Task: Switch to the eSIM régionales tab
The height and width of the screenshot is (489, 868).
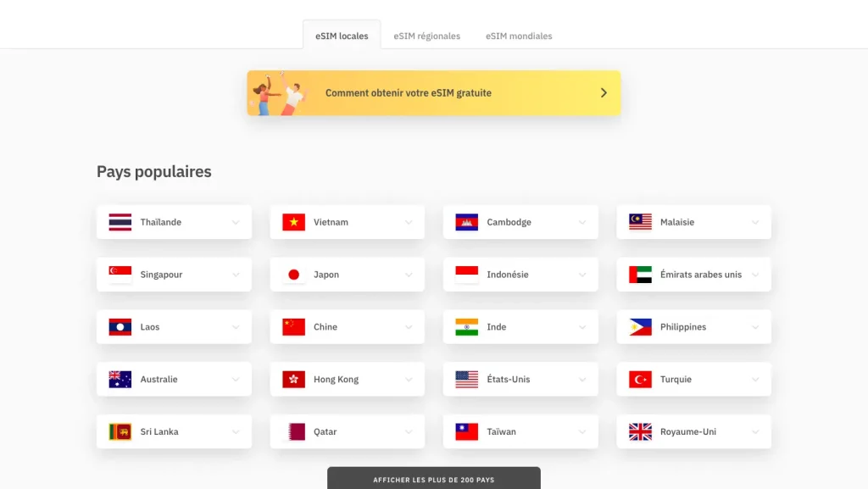Action: tap(426, 36)
